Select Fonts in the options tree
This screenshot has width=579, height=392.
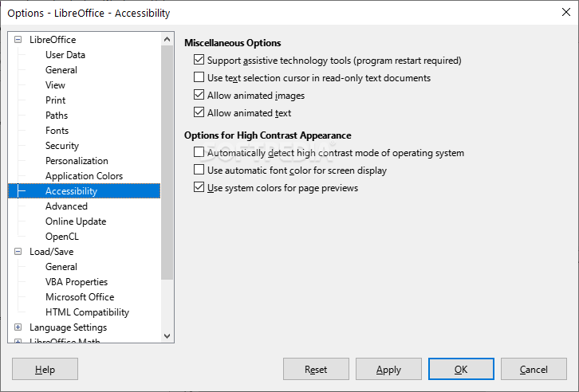coord(57,130)
